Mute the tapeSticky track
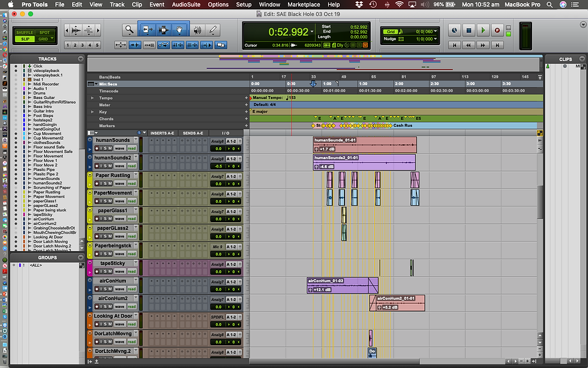The image size is (588, 368). click(110, 271)
